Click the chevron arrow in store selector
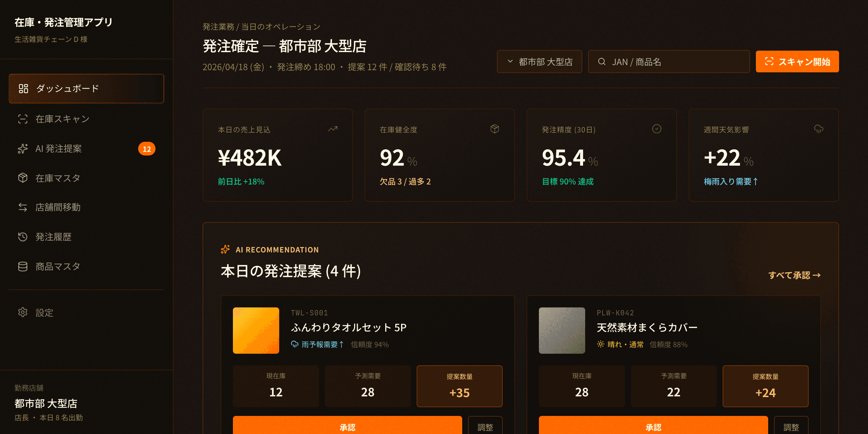This screenshot has height=434, width=868. [x=510, y=61]
